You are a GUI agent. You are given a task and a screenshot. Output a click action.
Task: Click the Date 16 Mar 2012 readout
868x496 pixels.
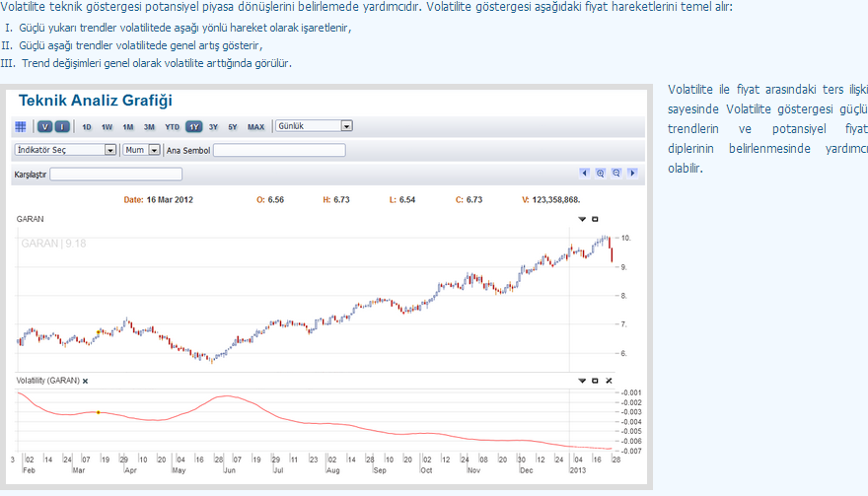click(159, 200)
